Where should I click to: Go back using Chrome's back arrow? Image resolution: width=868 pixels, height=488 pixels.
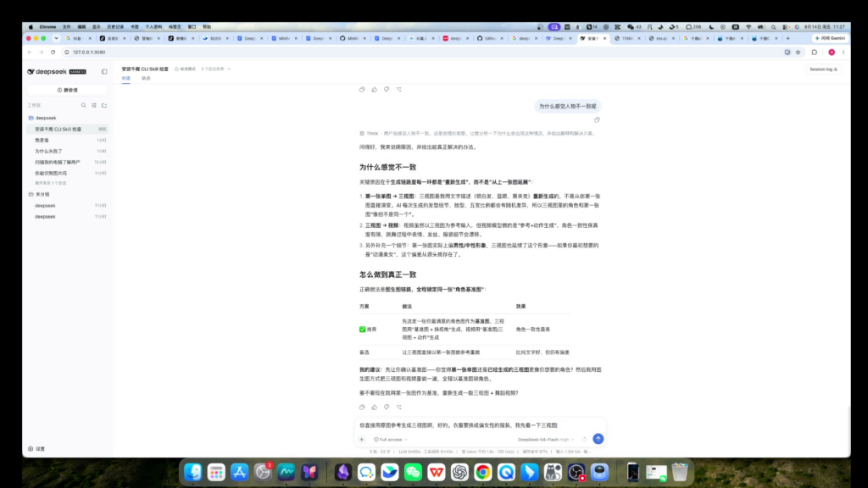point(30,52)
